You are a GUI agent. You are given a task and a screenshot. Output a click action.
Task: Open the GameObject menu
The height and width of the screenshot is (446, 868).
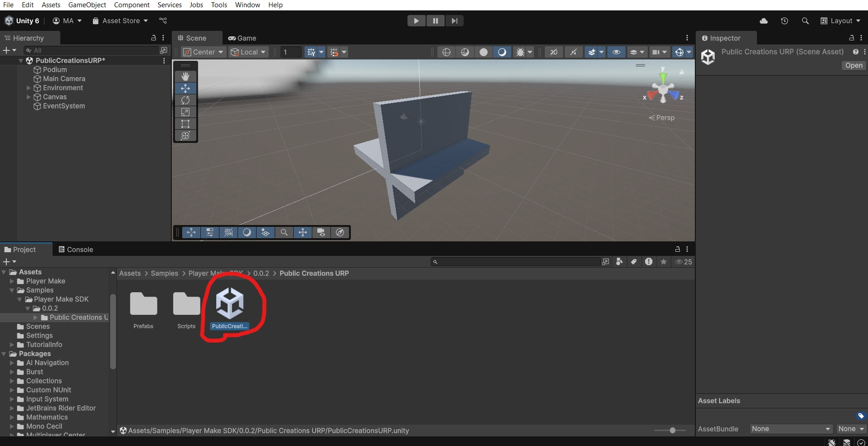pyautogui.click(x=87, y=5)
